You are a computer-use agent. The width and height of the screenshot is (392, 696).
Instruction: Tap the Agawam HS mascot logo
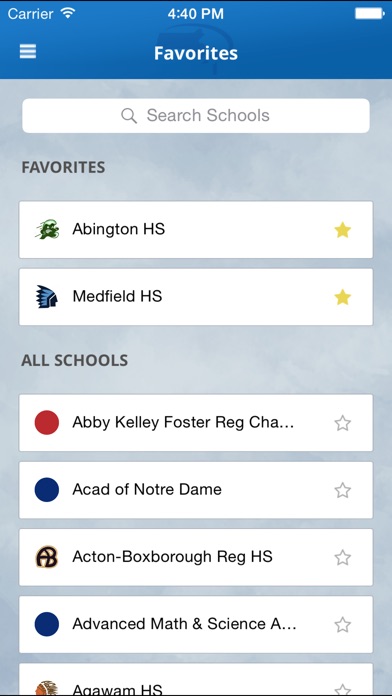[47, 688]
